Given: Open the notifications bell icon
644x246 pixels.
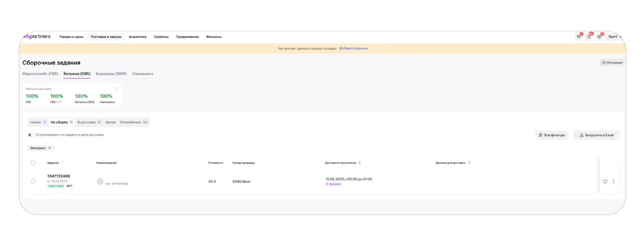Looking at the screenshot, I should coord(589,37).
